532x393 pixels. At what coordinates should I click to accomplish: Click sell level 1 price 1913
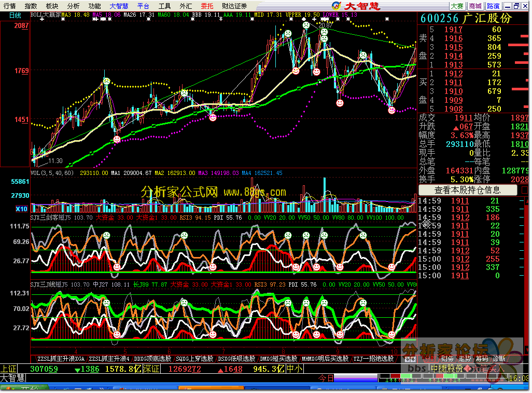pos(454,65)
